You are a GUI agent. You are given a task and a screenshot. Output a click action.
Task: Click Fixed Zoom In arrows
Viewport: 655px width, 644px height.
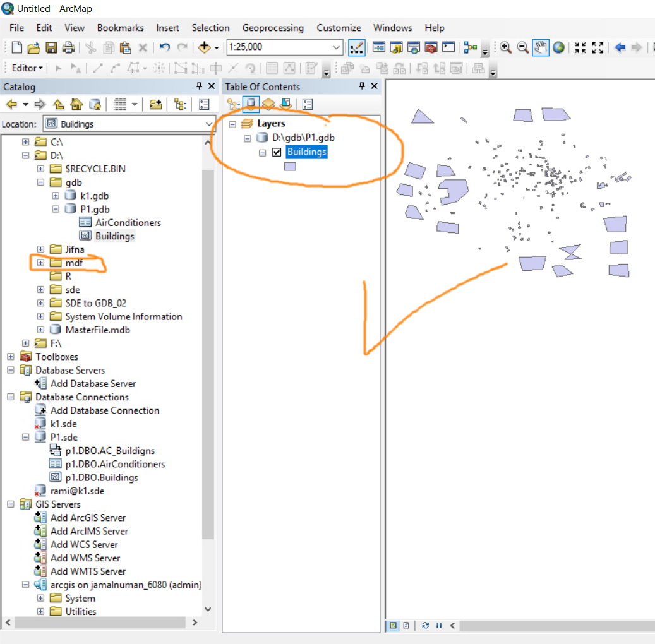[x=580, y=47]
